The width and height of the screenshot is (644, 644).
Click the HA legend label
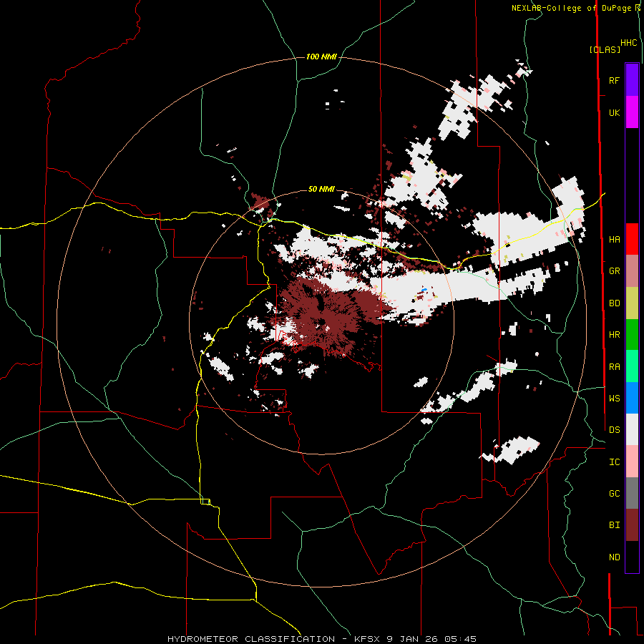tap(615, 239)
